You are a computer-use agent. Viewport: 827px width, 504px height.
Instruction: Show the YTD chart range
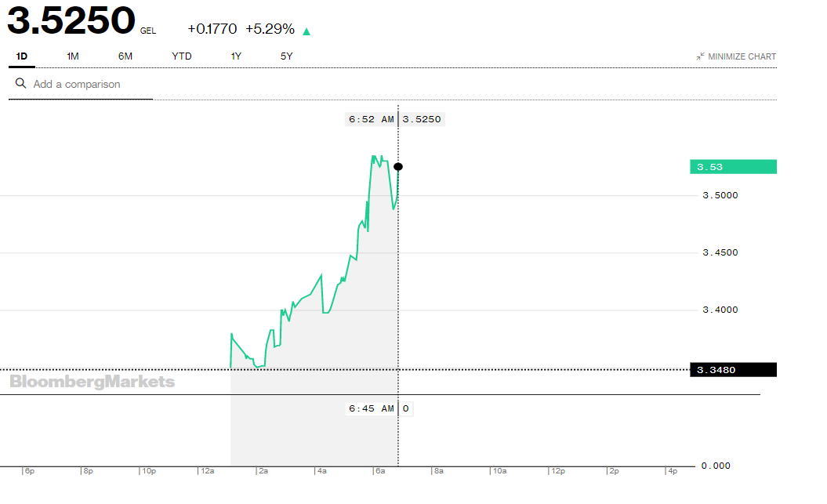tap(182, 56)
